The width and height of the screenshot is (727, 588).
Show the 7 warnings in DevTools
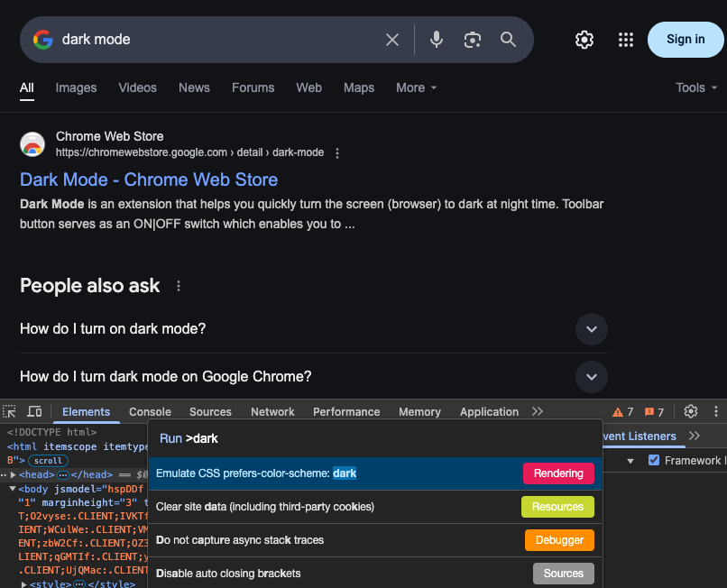pyautogui.click(x=622, y=412)
